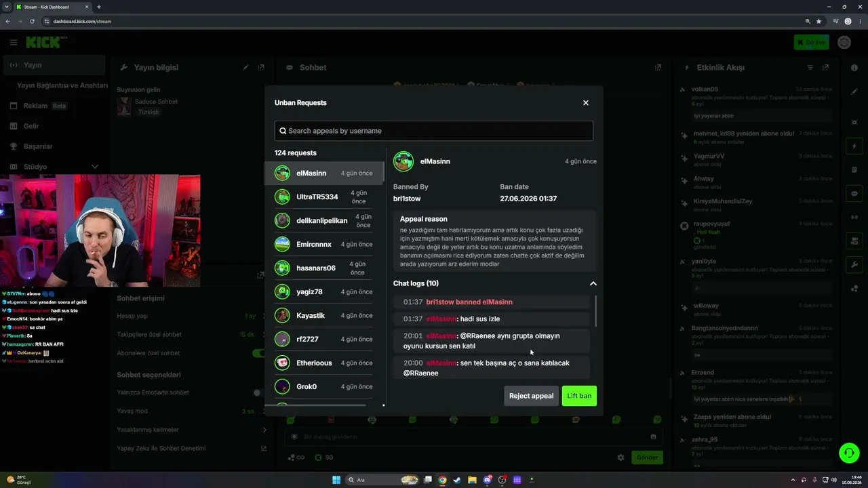
Task: Open the Başarılar sidebar page
Action: pos(54,146)
